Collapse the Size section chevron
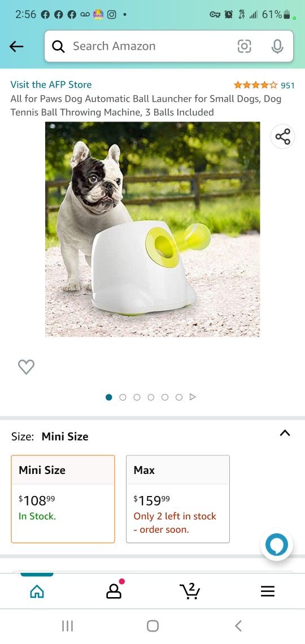305x644 pixels. point(285,433)
